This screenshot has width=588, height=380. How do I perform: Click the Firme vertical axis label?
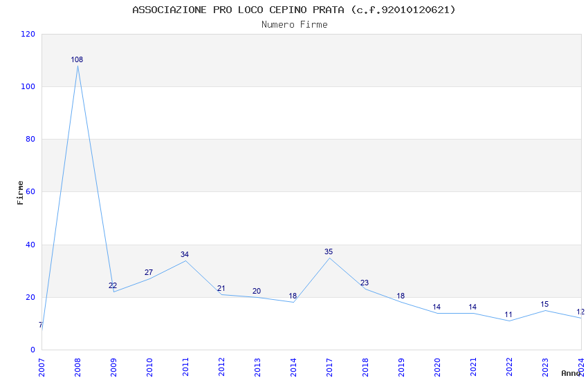point(20,193)
